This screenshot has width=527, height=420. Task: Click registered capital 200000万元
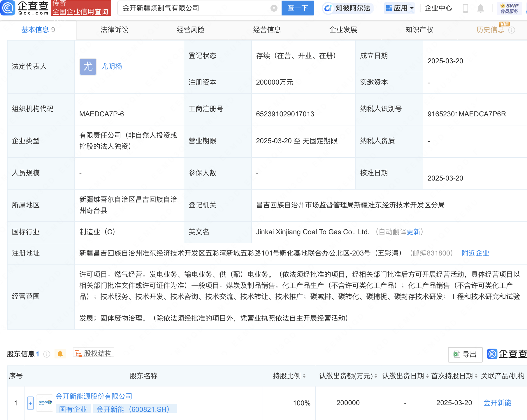275,82
